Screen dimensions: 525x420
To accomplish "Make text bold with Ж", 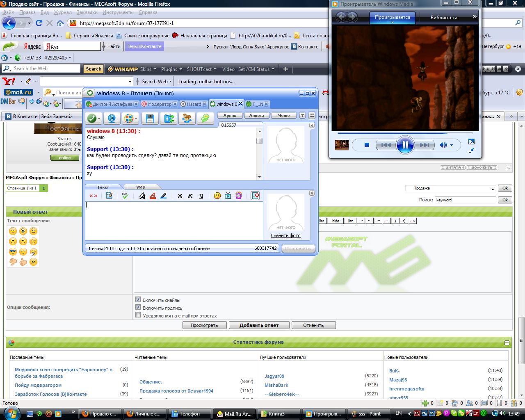I will point(180,196).
